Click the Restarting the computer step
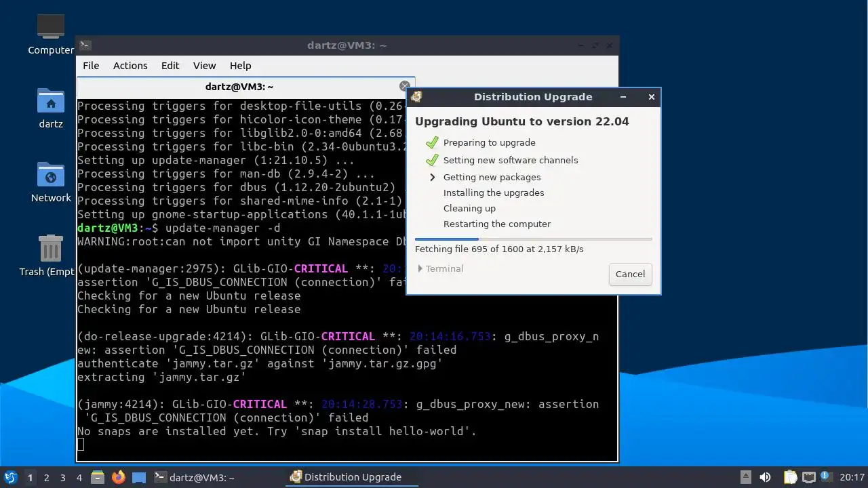 (x=497, y=224)
